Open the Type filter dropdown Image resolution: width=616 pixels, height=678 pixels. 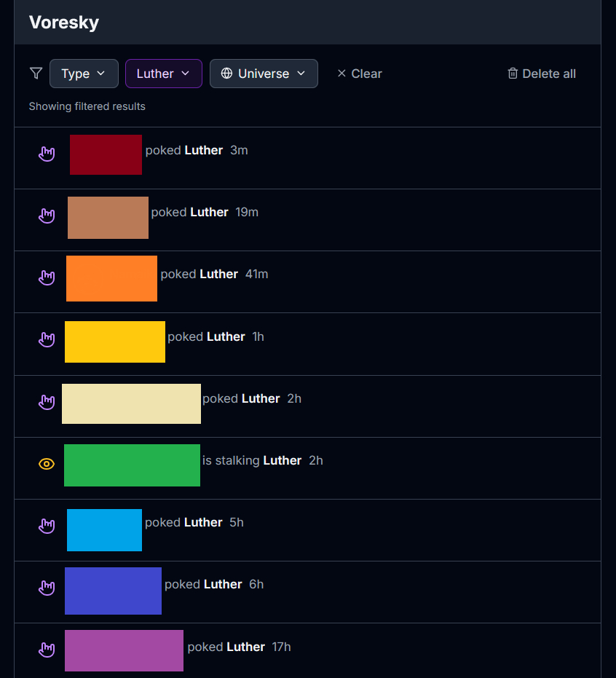point(84,74)
